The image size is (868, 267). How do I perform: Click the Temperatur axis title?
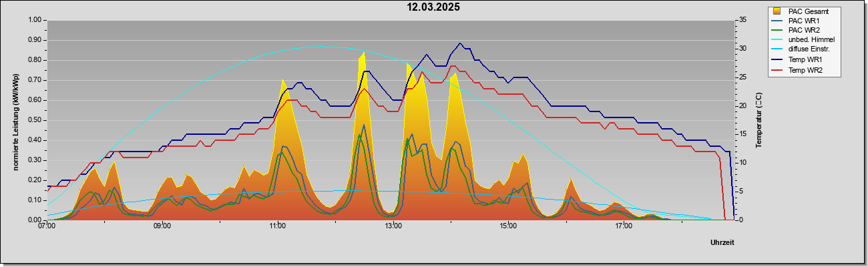point(758,120)
